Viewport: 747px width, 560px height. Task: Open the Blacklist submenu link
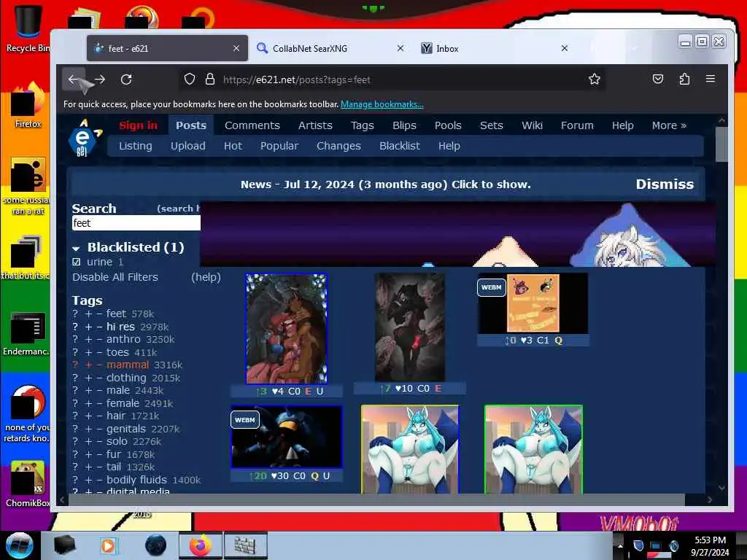coord(399,146)
